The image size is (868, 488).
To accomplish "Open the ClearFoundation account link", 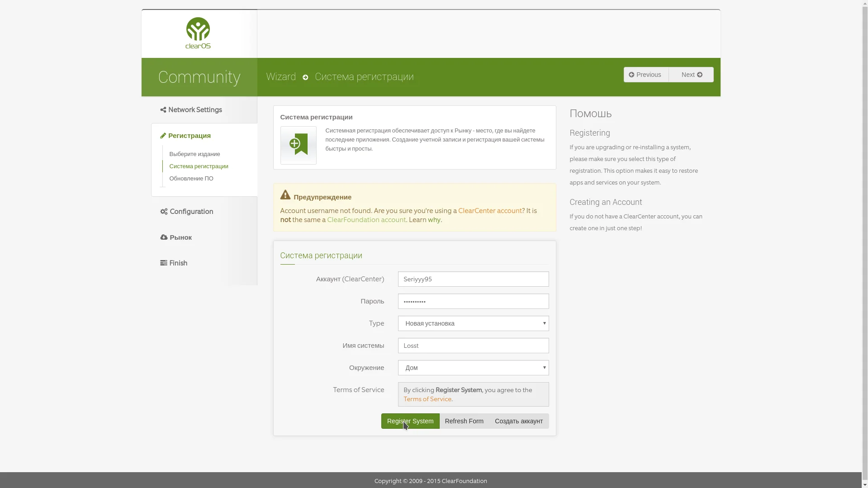I will (x=366, y=220).
